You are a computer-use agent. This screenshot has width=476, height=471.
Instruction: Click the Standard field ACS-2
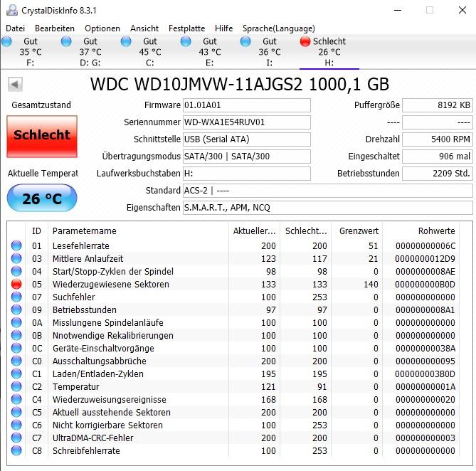(x=327, y=190)
